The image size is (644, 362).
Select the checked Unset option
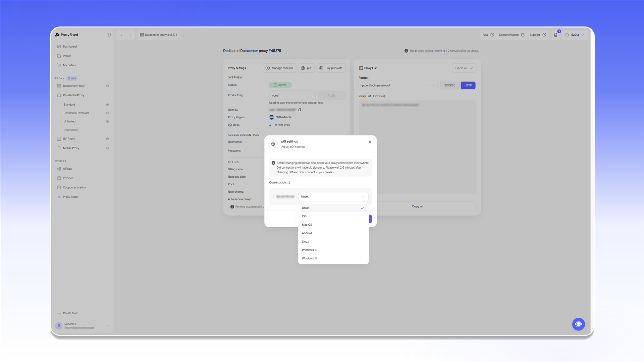pyautogui.click(x=333, y=208)
